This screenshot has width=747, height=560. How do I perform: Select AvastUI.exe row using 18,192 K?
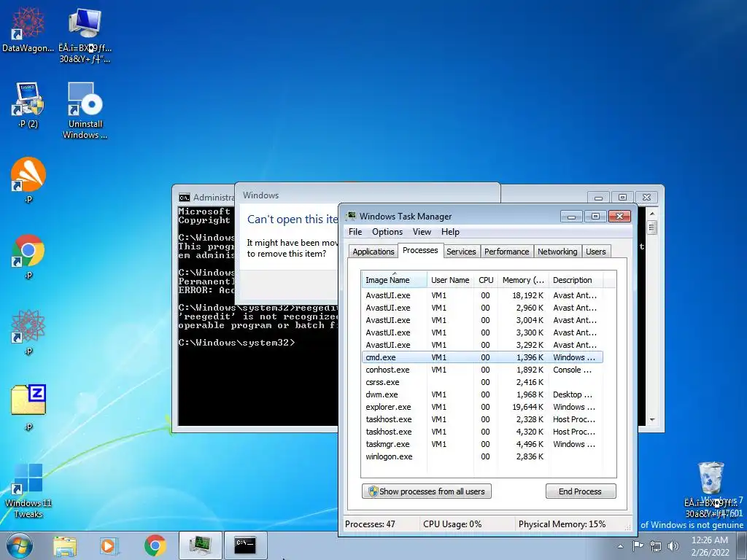pyautogui.click(x=482, y=295)
